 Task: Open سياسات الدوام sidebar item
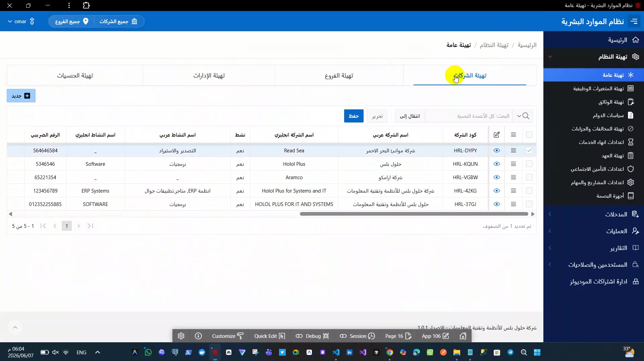(594, 115)
